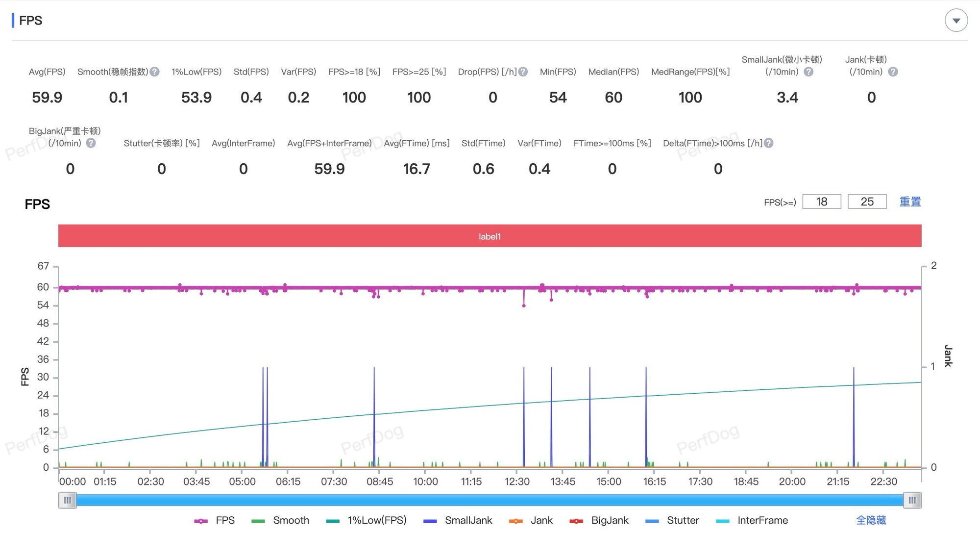Collapse the FPS section with dropdown arrow

pos(956,21)
